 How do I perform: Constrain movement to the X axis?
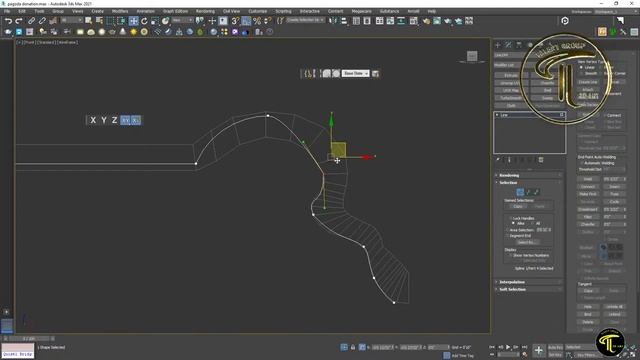(x=93, y=120)
